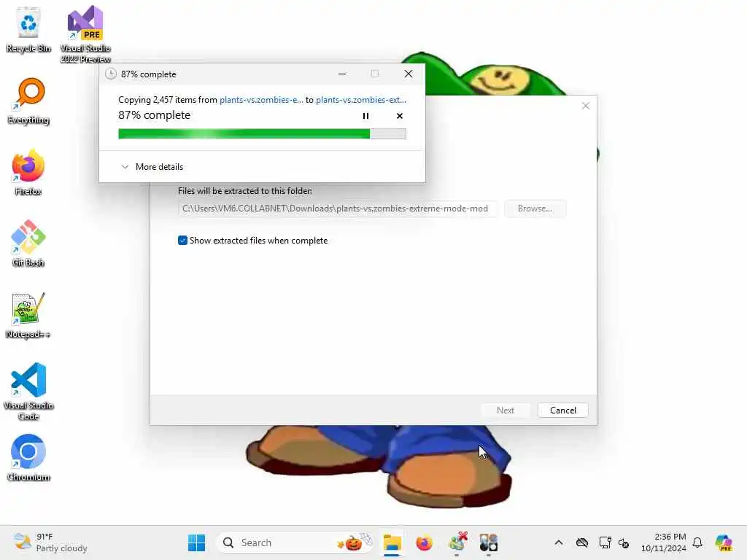Image resolution: width=747 pixels, height=560 pixels.
Task: Open the destination folder link plants-vs.zombies-ext...
Action: click(361, 99)
